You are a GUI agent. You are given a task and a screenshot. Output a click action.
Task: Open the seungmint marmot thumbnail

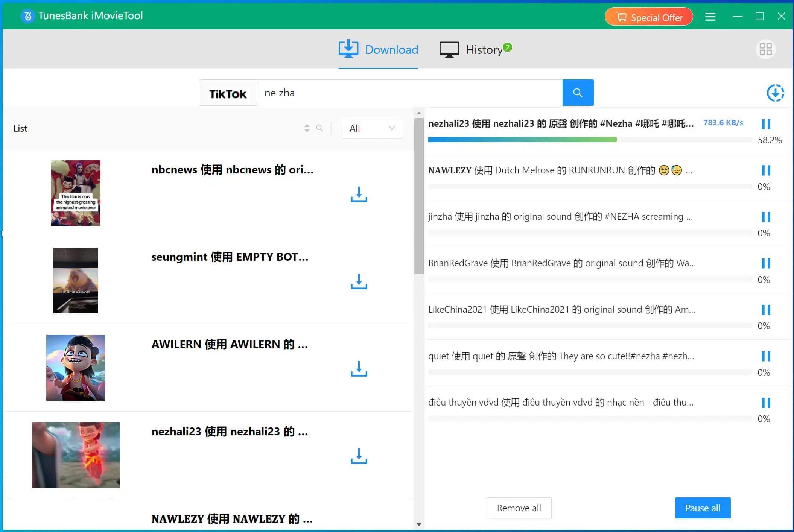pyautogui.click(x=76, y=280)
